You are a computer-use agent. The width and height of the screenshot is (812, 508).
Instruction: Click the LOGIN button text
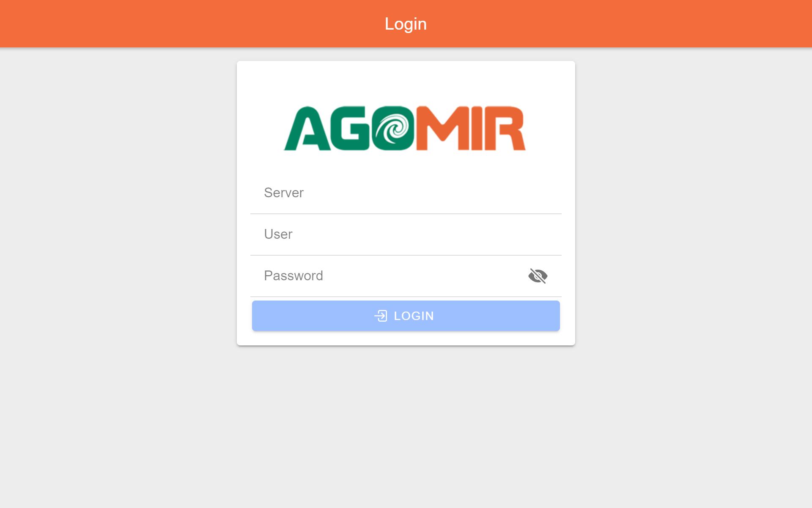pyautogui.click(x=414, y=316)
